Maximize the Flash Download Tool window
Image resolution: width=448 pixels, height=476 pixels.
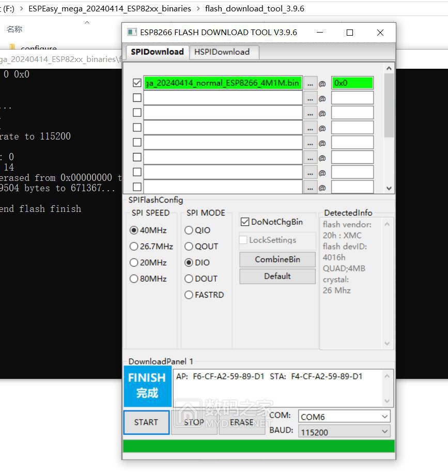[x=350, y=33]
